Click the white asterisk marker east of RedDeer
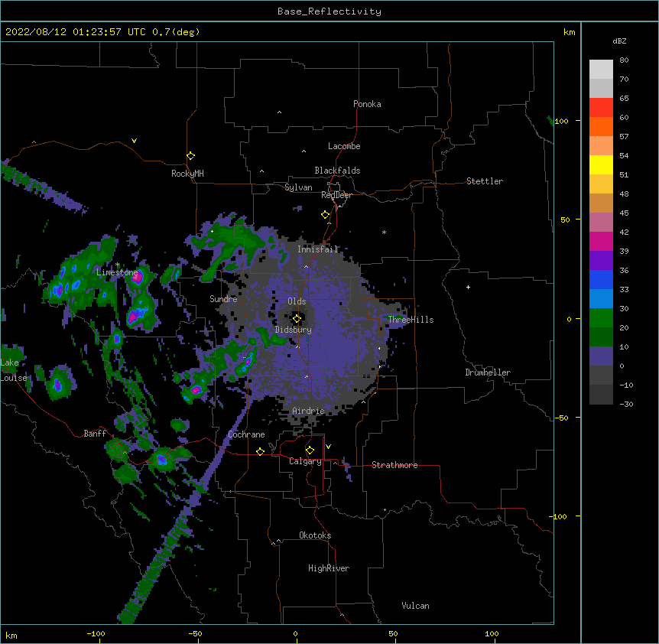The width and height of the screenshot is (659, 644). (384, 232)
